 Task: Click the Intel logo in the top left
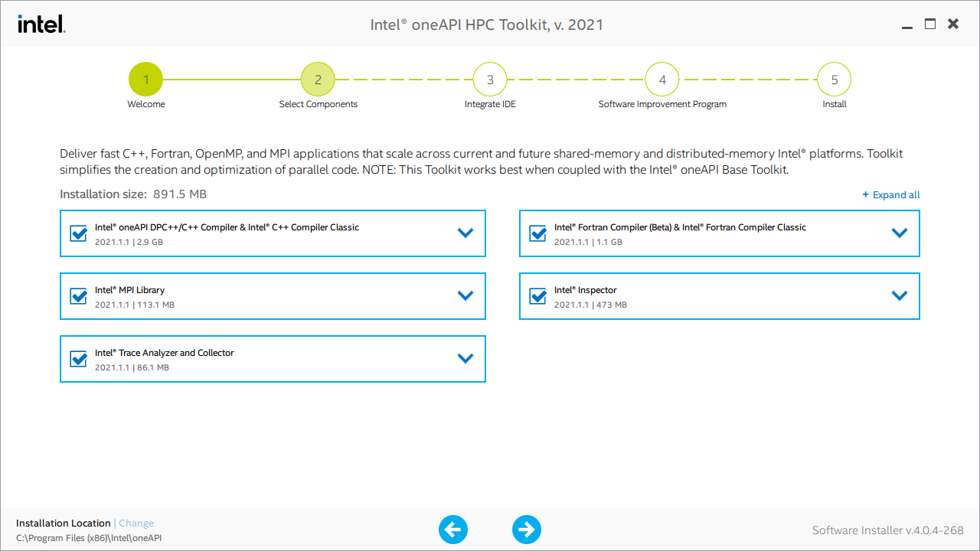pos(41,23)
